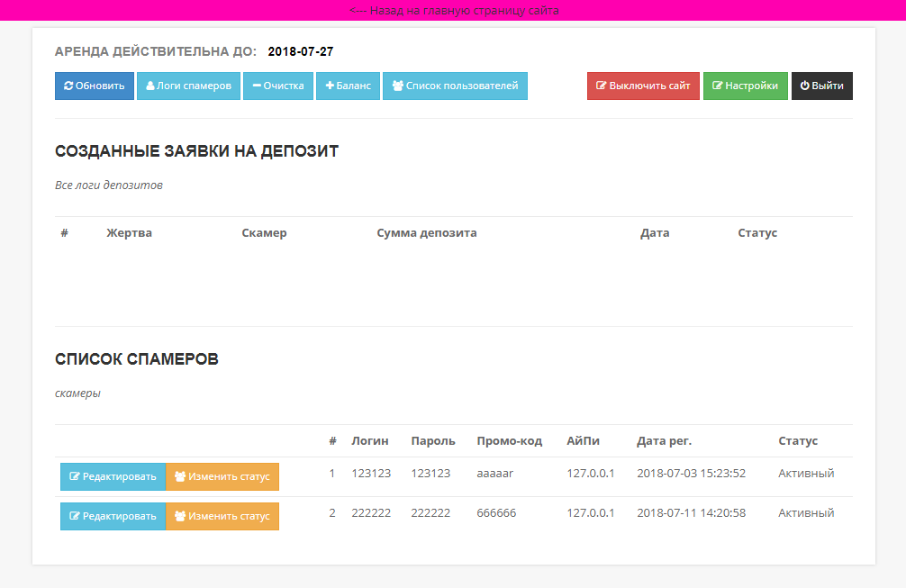The image size is (906, 588).
Task: Click the Сумма депозита column header
Action: pyautogui.click(x=426, y=233)
